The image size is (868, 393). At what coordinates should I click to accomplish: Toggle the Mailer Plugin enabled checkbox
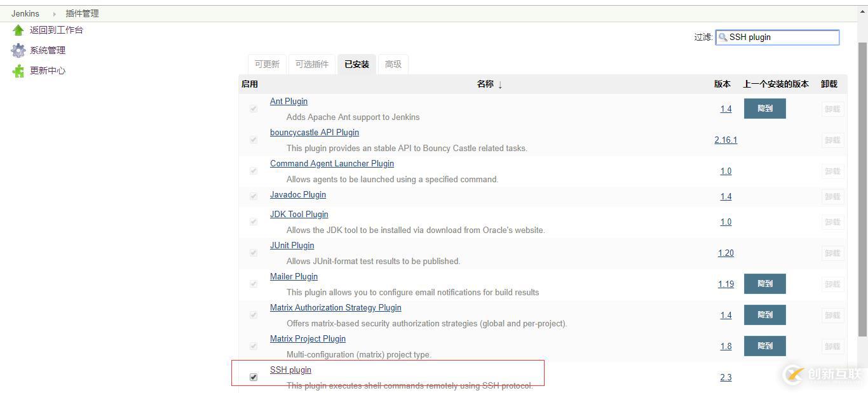(254, 284)
